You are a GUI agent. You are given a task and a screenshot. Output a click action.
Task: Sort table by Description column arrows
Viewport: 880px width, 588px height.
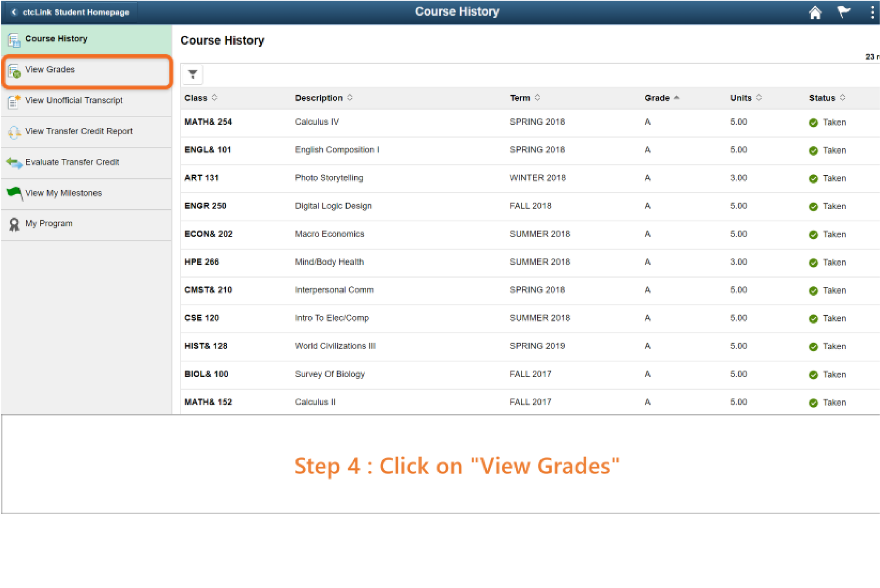click(350, 98)
